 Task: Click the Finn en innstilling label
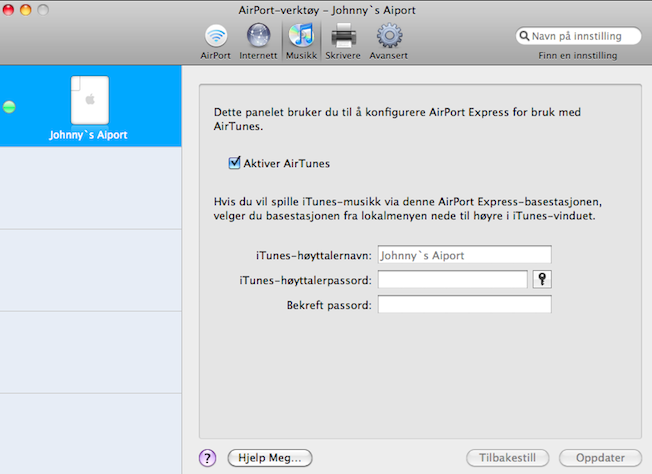(x=578, y=55)
